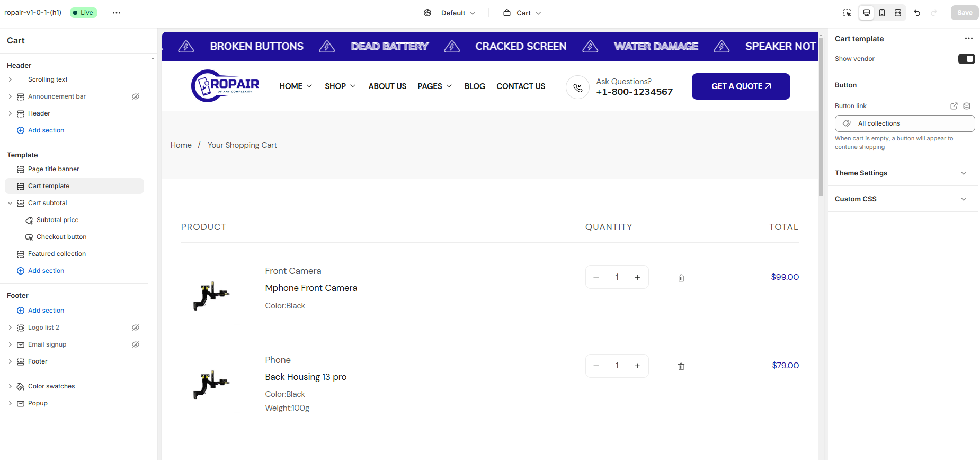Click the Mphone Front Camera product thumbnail

(x=211, y=296)
